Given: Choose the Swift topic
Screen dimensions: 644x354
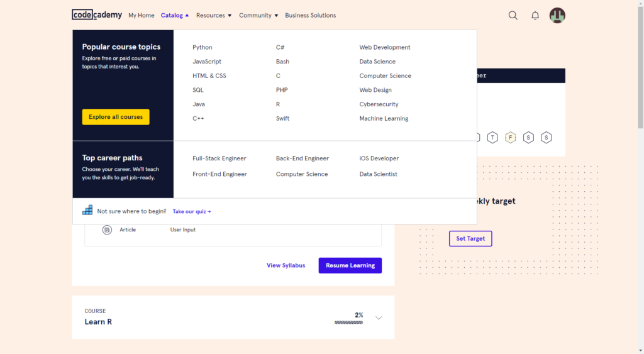Looking at the screenshot, I should click(x=282, y=118).
